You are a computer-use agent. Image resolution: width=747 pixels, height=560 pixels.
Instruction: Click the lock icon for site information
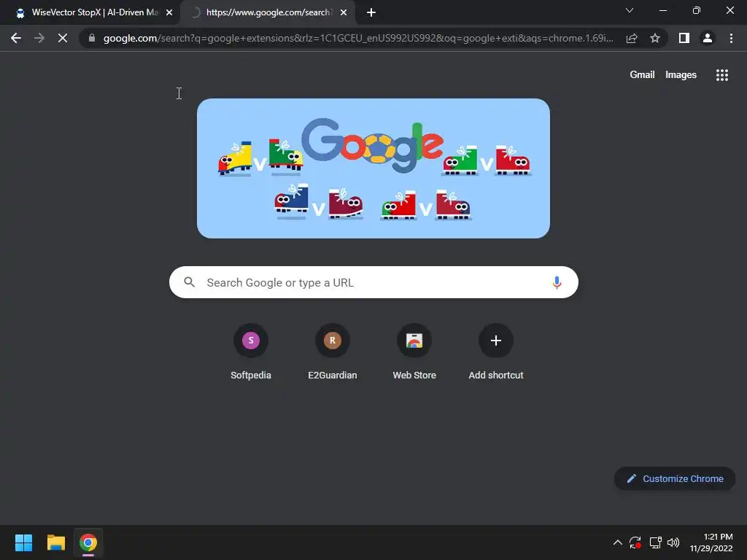[92, 38]
